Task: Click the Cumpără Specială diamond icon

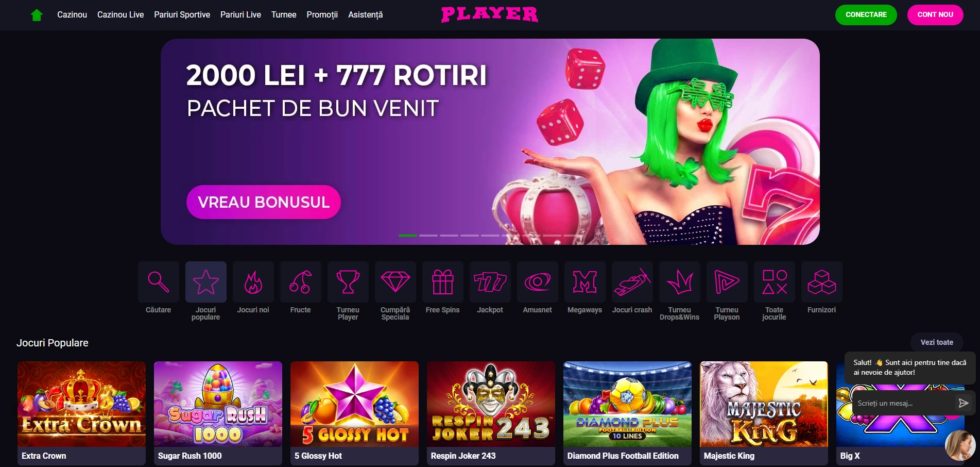Action: [x=396, y=282]
